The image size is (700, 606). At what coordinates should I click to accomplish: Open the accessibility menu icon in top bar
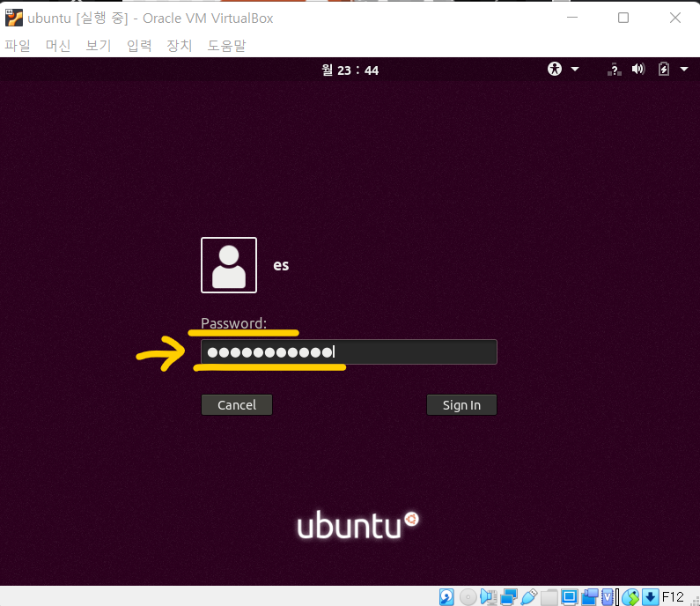click(x=555, y=69)
